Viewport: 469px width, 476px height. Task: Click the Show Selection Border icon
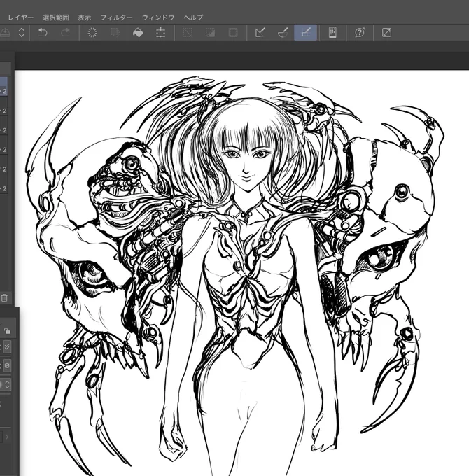pos(233,32)
